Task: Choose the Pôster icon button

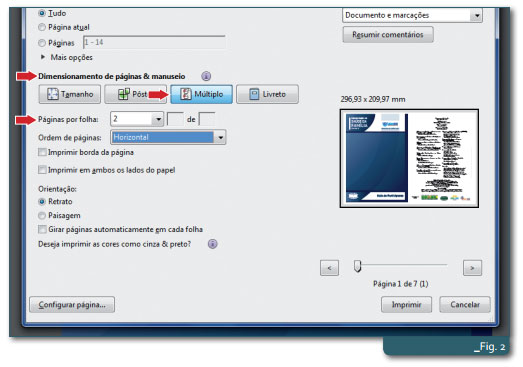Action: tap(135, 94)
